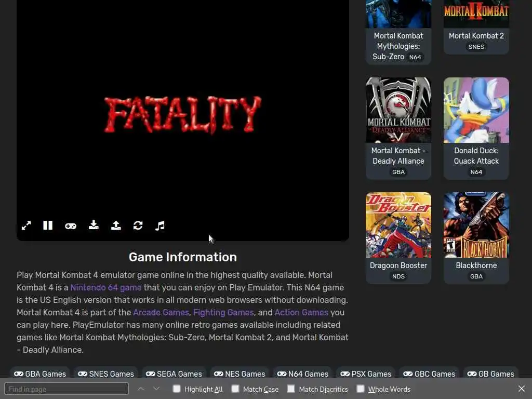Pause the Mortal Kombat 4 game

click(48, 225)
